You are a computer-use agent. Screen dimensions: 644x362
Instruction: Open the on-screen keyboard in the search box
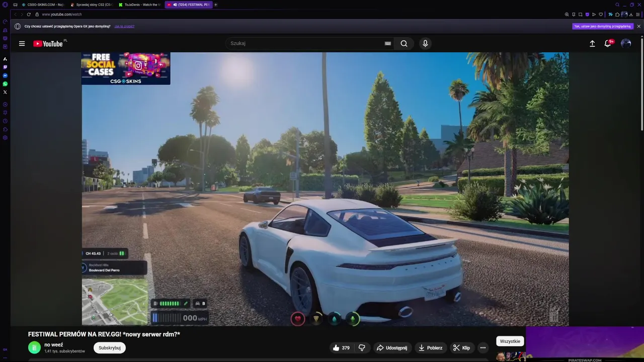click(387, 43)
